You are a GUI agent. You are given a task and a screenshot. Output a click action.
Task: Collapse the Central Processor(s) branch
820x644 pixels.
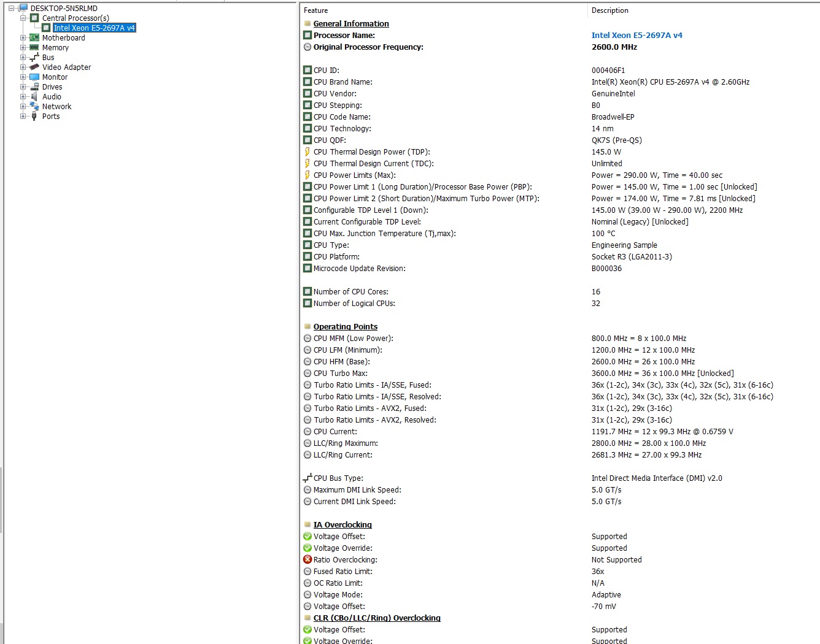23,18
